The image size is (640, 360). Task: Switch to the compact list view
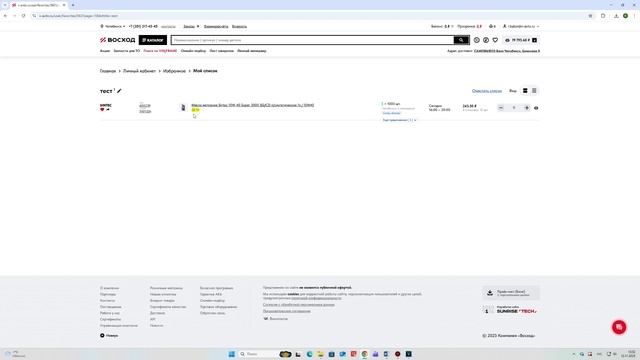point(534,91)
